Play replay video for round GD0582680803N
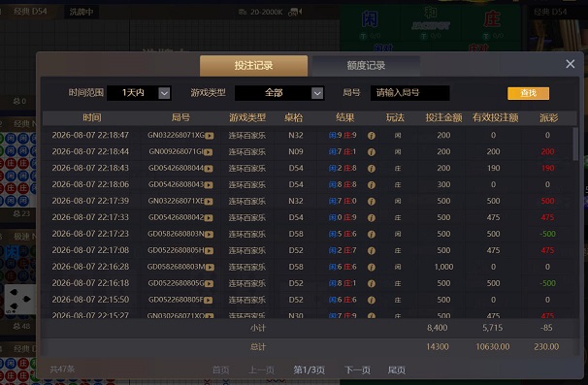 [209, 235]
